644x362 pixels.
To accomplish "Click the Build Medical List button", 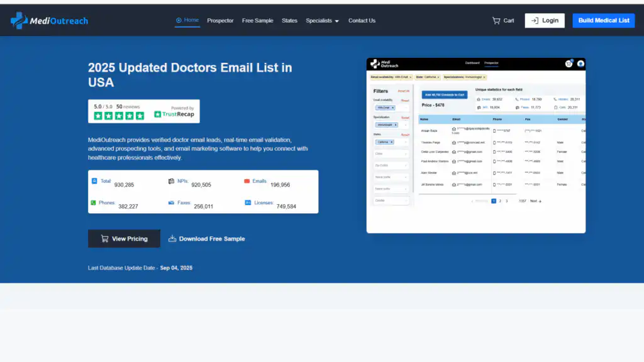I will click(x=603, y=21).
